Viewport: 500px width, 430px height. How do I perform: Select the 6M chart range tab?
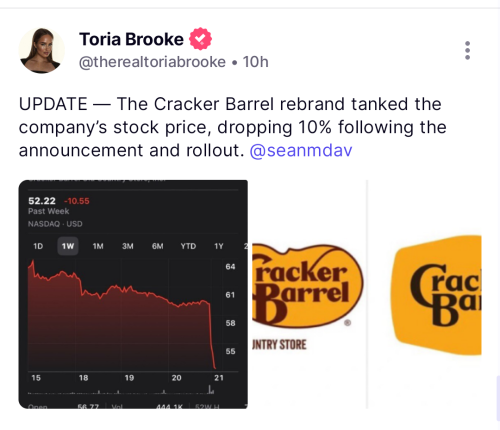tap(158, 246)
